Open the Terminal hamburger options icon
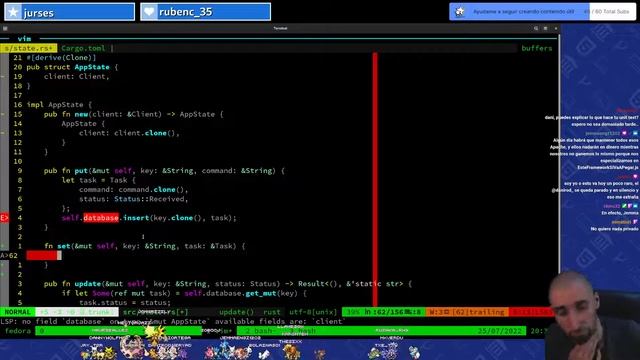640x360 pixels. [x=545, y=29]
